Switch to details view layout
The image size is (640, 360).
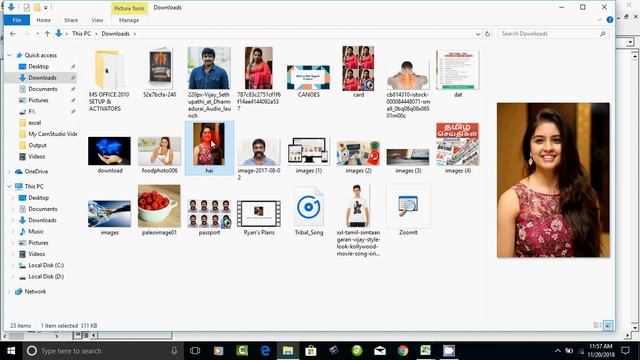click(x=597, y=325)
